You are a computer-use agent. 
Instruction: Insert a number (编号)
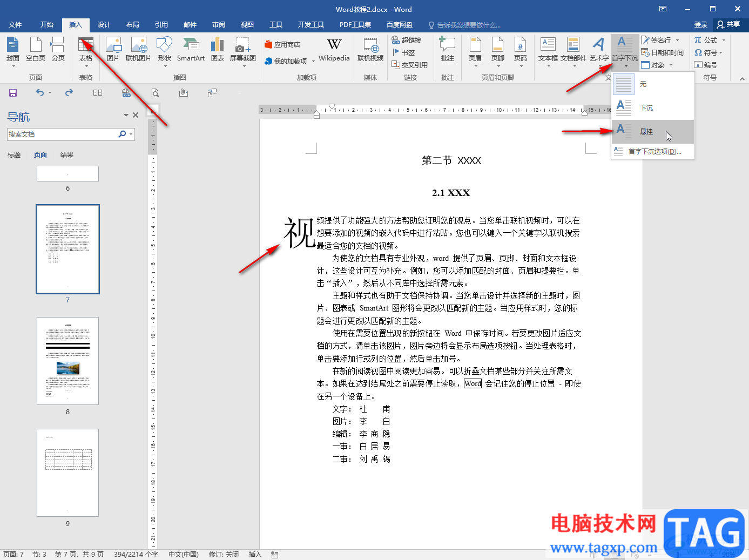(x=706, y=65)
